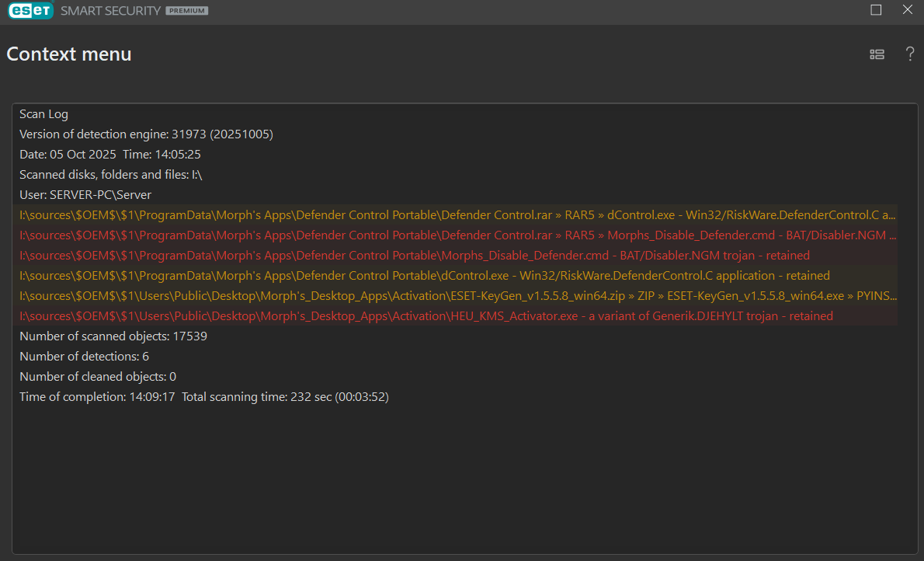
Task: Maximize the ESET window
Action: coord(876,10)
